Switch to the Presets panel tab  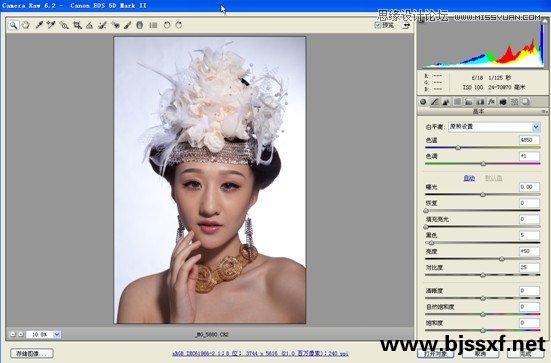(514, 102)
